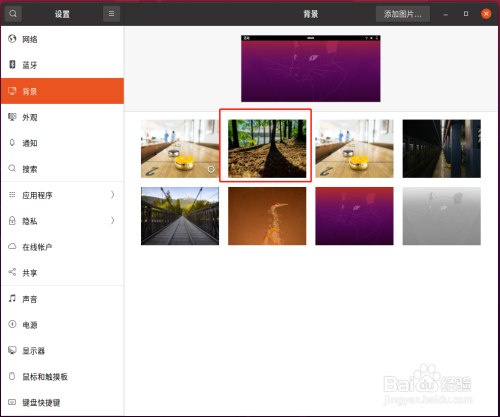Click the cloud icon beside 在线帐户
This screenshot has width=500, height=417.
coord(12,246)
